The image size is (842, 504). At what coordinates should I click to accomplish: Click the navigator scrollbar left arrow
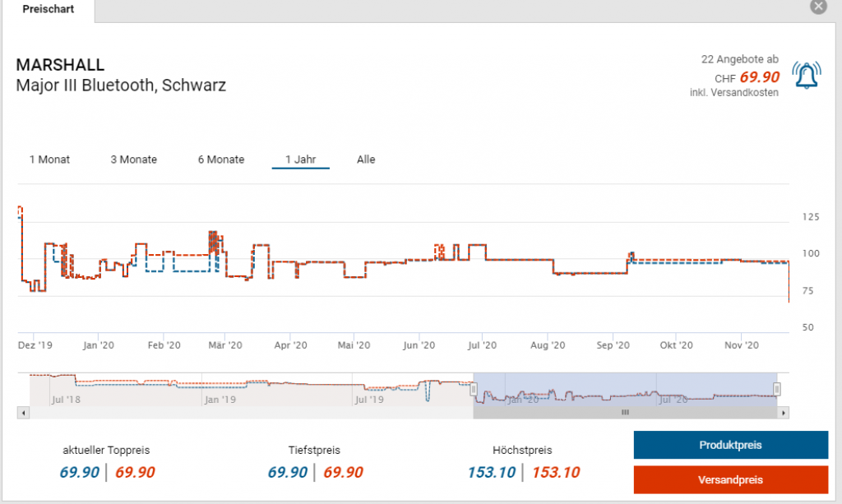[23, 413]
